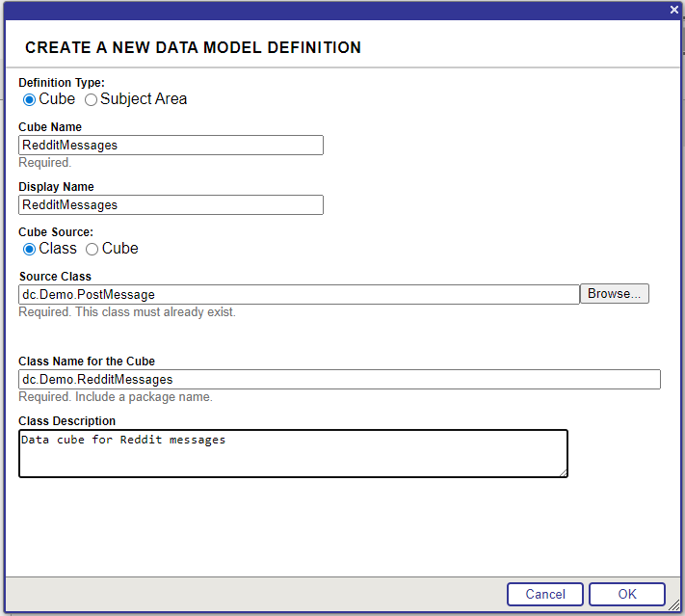685x616 pixels.
Task: Choose Cube as the Cube Source
Action: coord(92,249)
